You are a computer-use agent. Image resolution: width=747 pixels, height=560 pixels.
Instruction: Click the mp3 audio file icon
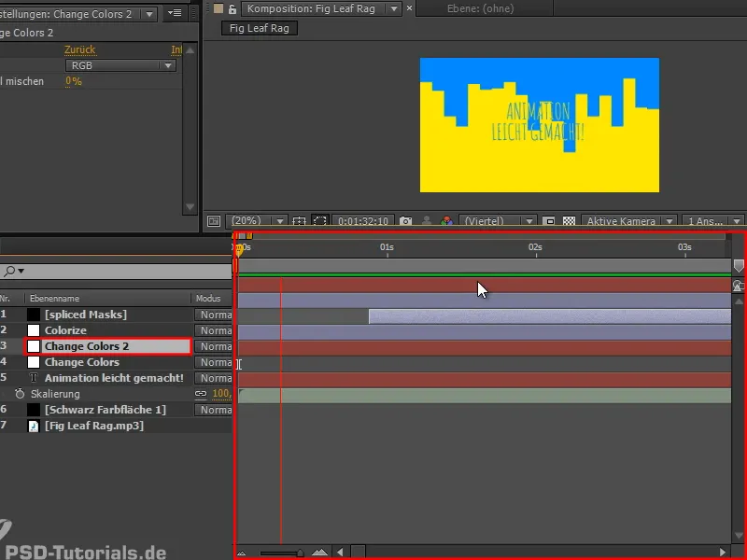coord(34,426)
